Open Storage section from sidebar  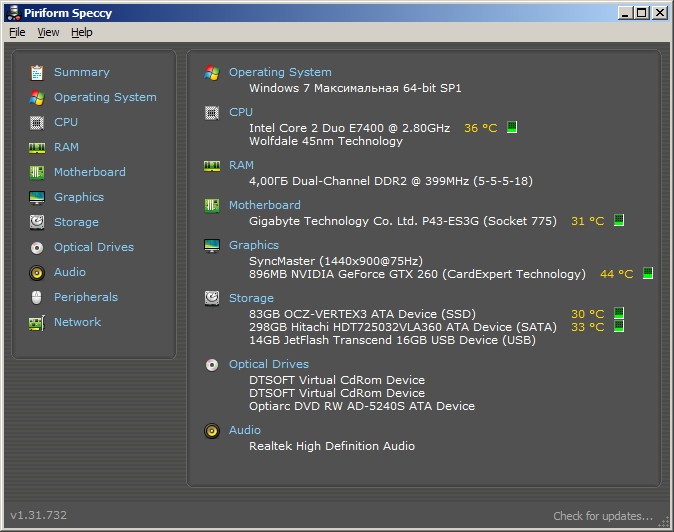[x=76, y=222]
